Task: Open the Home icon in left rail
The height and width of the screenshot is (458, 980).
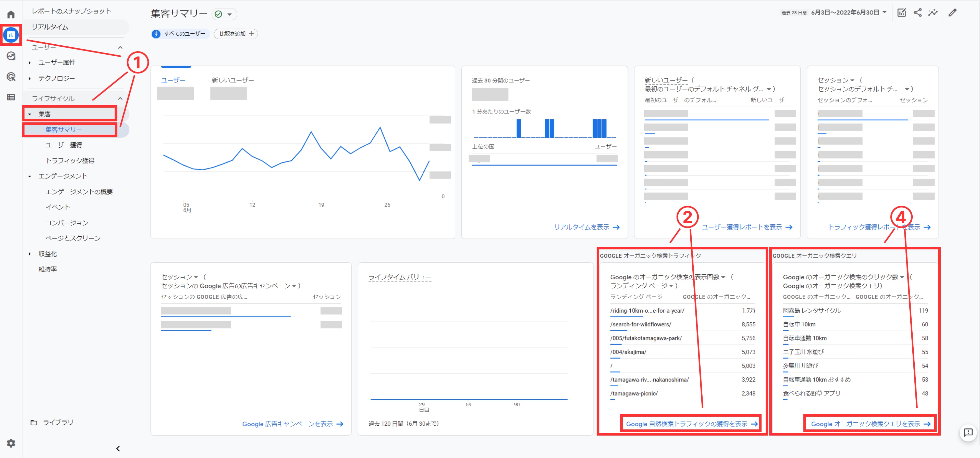Action: [x=11, y=15]
